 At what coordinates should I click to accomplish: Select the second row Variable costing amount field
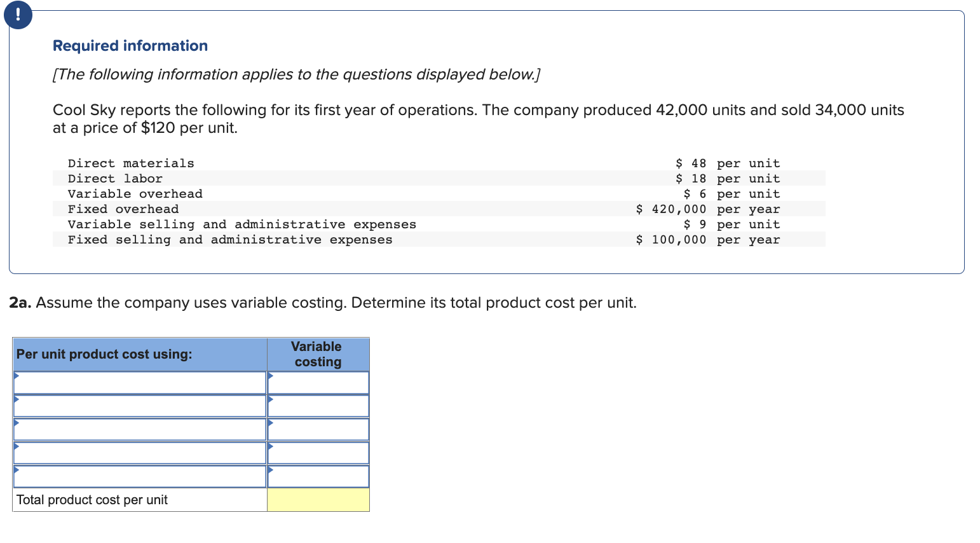click(318, 406)
